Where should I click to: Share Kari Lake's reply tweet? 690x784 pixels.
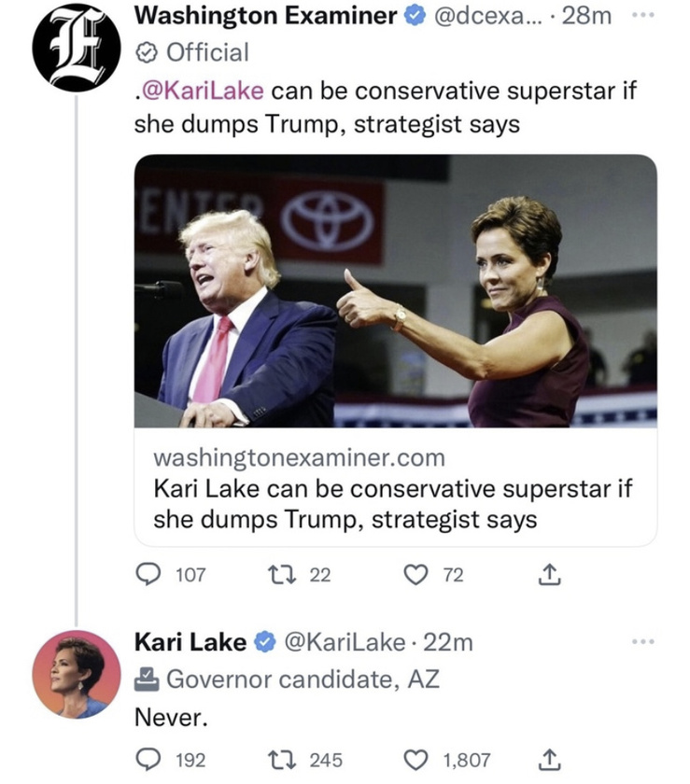pyautogui.click(x=551, y=760)
